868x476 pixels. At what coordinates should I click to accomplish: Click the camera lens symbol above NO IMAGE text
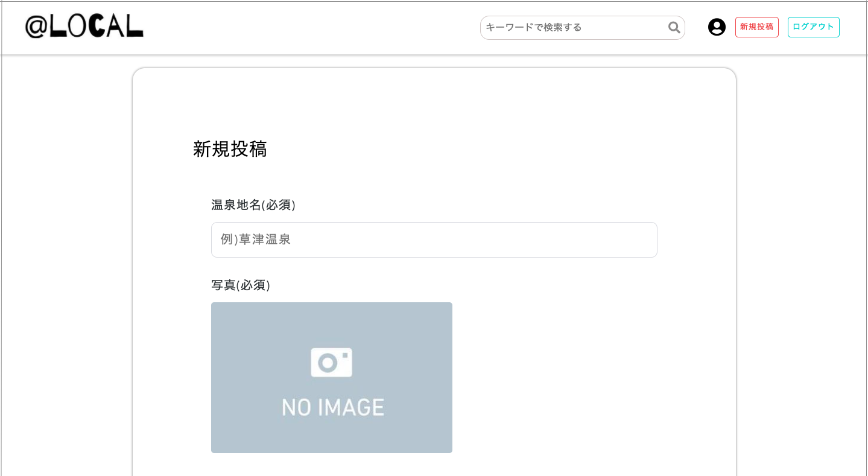(x=331, y=362)
